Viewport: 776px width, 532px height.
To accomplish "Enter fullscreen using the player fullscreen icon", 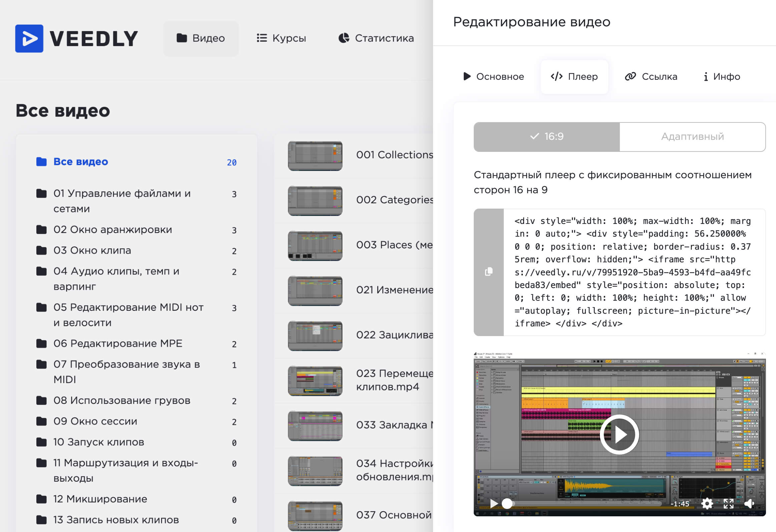I will (x=729, y=504).
